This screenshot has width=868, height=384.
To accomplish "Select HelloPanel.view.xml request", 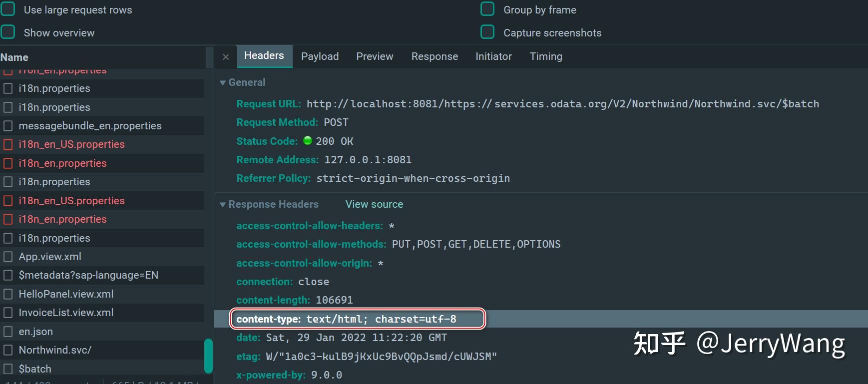I will 102,294.
